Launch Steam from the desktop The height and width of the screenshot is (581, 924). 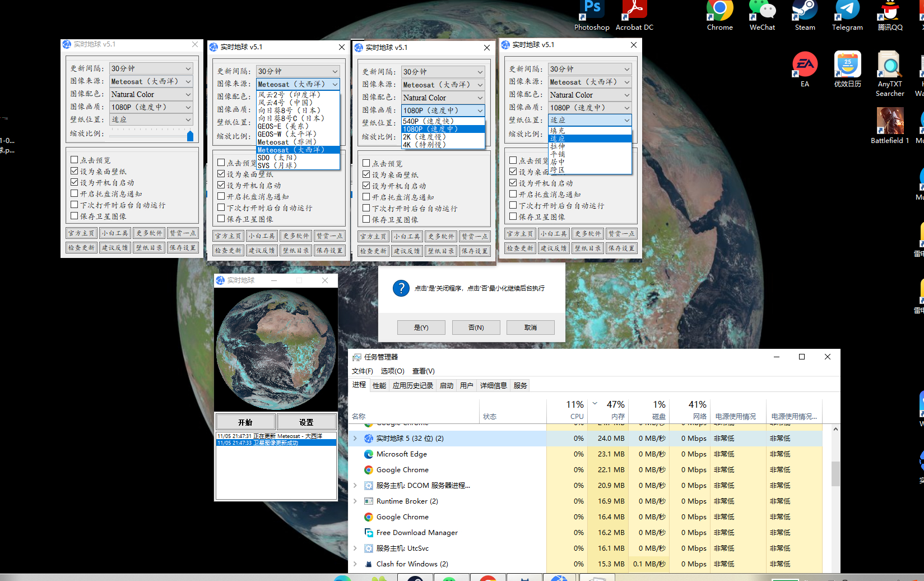pos(805,11)
